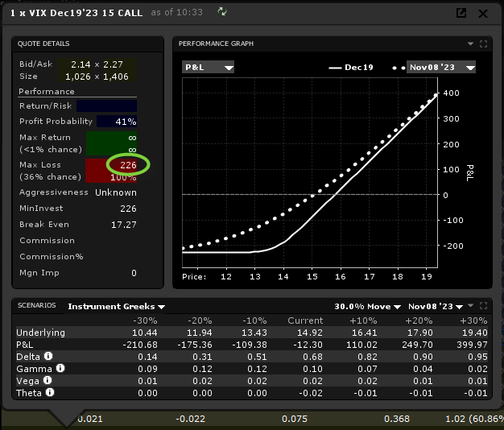Image resolution: width=504 pixels, height=430 pixels.
Task: Click the Max Loss 226 value
Action: (x=128, y=165)
